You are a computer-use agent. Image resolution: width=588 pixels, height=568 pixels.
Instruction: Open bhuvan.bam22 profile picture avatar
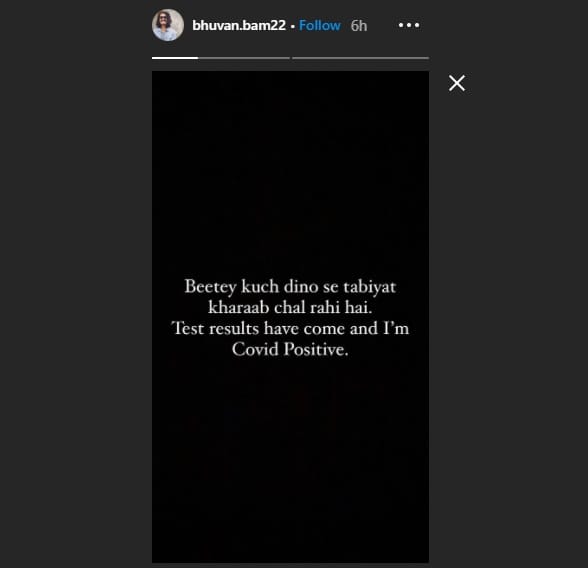(168, 25)
